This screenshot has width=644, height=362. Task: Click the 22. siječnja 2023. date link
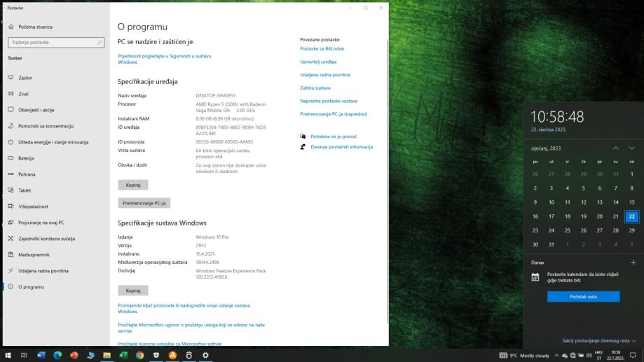(x=548, y=130)
